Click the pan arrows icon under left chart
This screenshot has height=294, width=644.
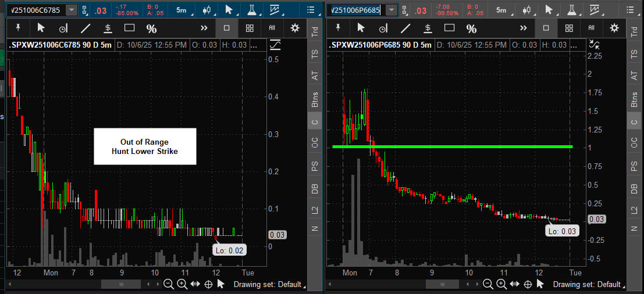(x=195, y=284)
